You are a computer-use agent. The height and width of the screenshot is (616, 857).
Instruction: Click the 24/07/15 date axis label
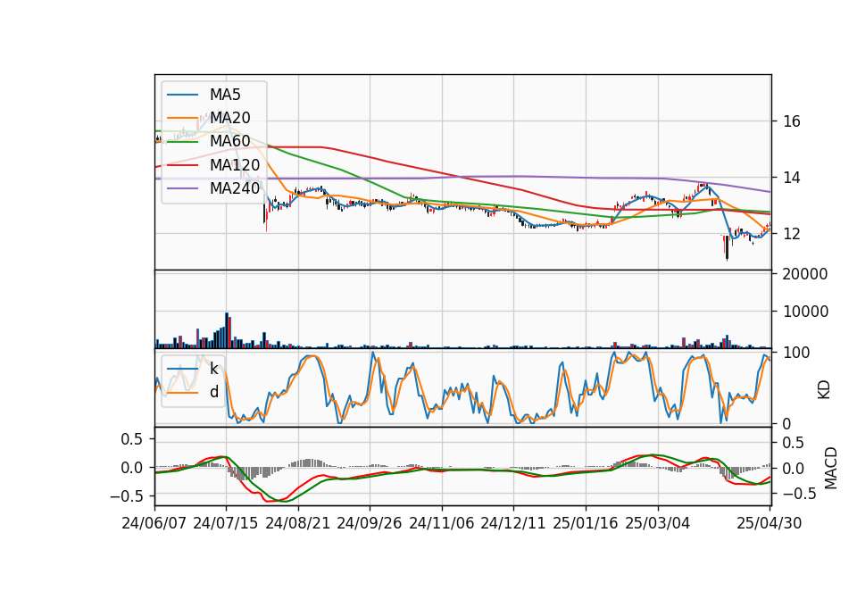click(226, 523)
